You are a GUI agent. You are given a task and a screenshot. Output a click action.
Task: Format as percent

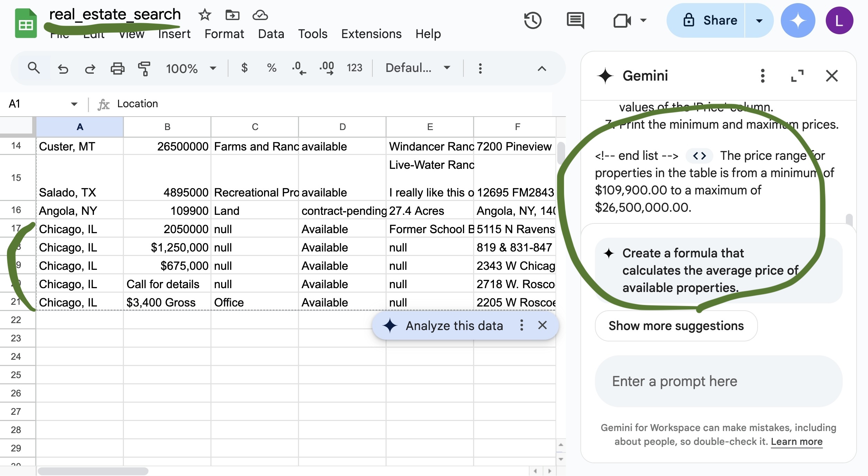tap(272, 68)
